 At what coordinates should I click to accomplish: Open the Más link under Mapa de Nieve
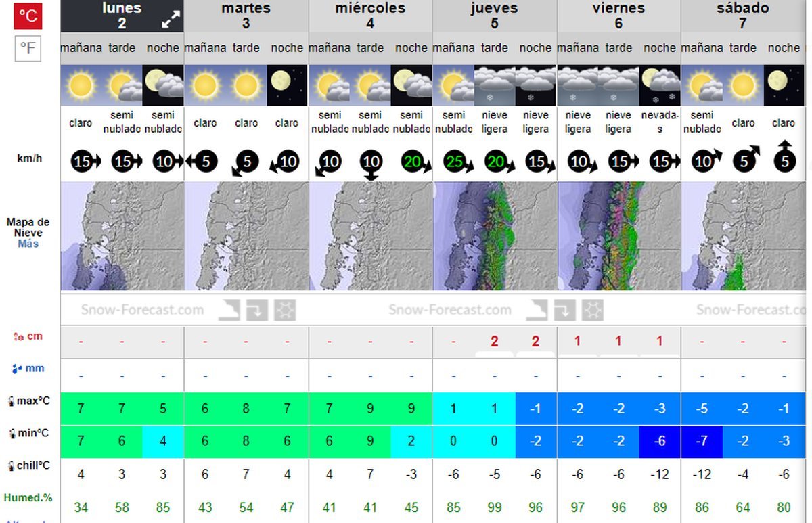tap(28, 244)
